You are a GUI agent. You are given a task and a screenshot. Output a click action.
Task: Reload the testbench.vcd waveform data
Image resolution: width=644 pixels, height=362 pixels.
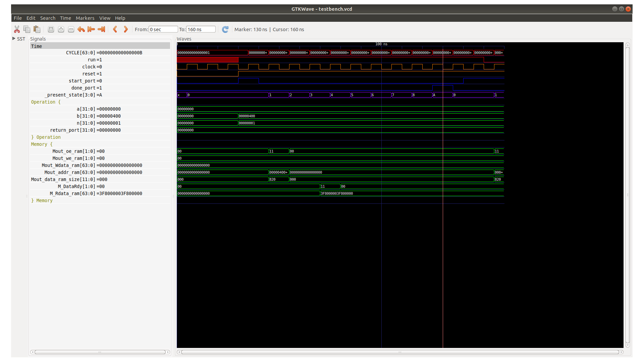(225, 29)
